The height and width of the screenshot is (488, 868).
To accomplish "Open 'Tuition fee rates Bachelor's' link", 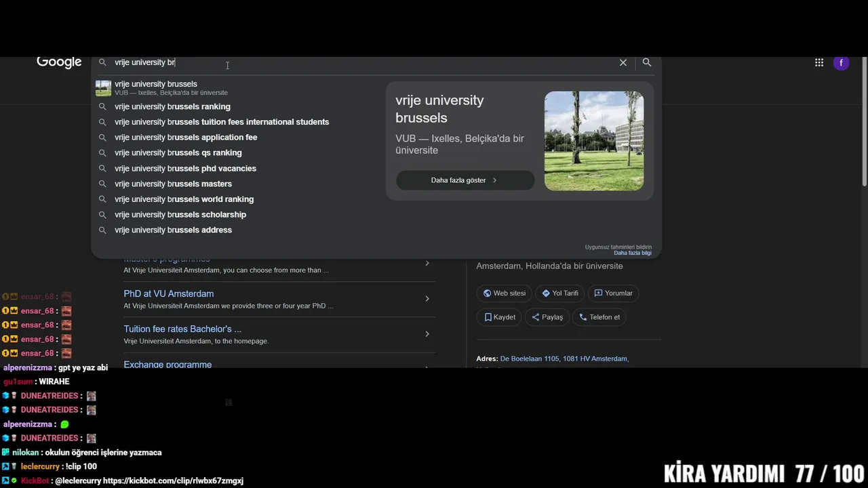I will coord(182,329).
